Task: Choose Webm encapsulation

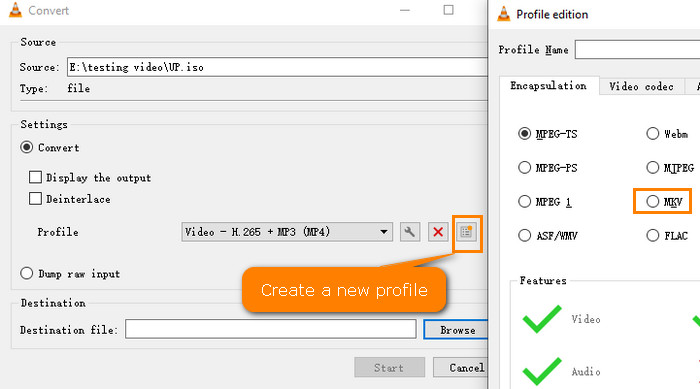Action: point(653,134)
